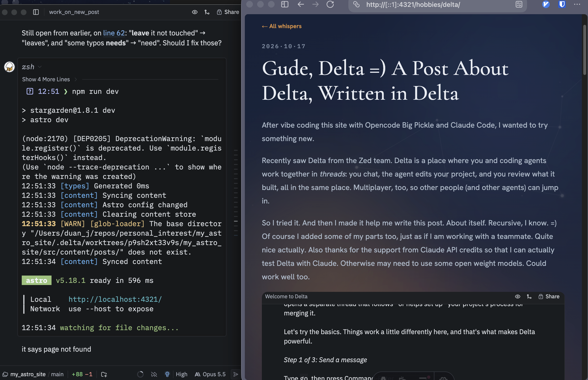Select the main branch label in status bar
This screenshot has width=588, height=380.
[57, 374]
